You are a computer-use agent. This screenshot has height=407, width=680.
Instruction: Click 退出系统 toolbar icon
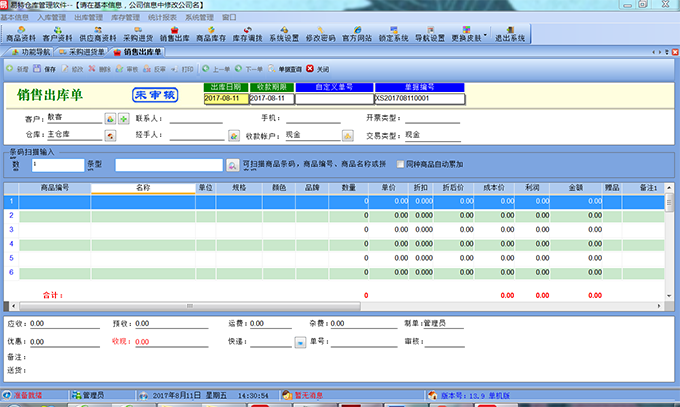click(x=510, y=34)
